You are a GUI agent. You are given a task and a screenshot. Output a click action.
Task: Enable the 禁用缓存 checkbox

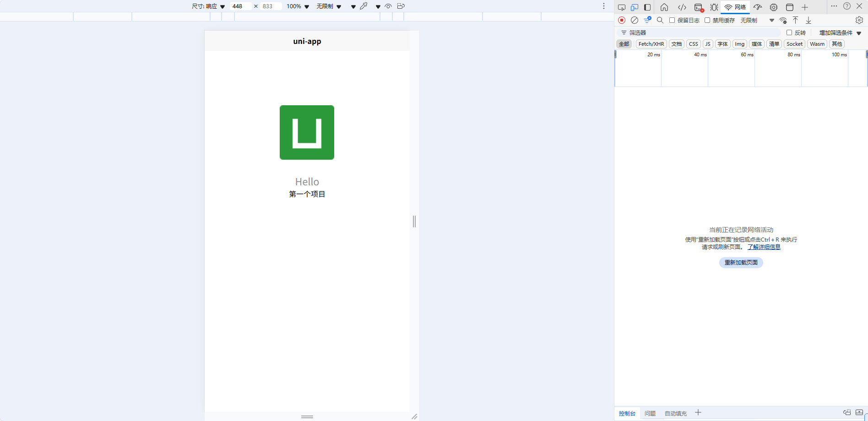(x=707, y=20)
